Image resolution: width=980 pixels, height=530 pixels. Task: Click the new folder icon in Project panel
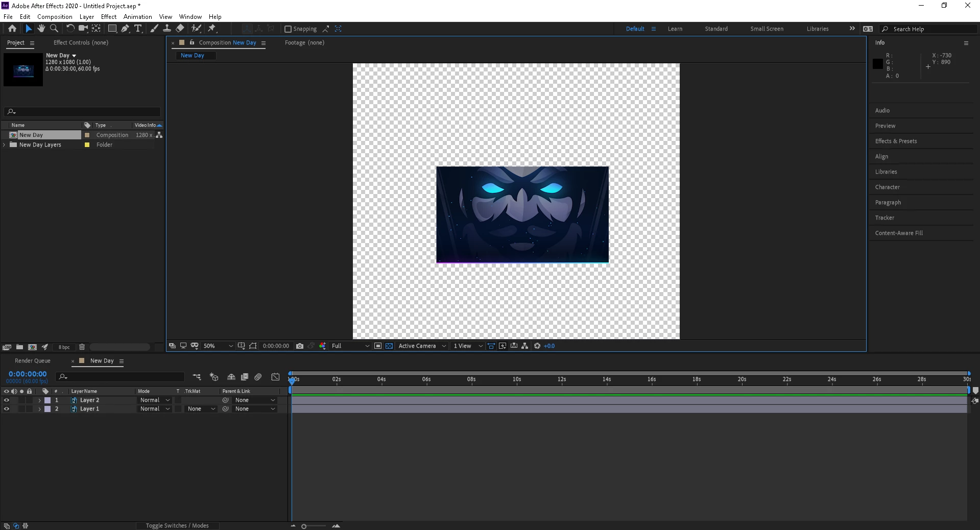point(19,347)
